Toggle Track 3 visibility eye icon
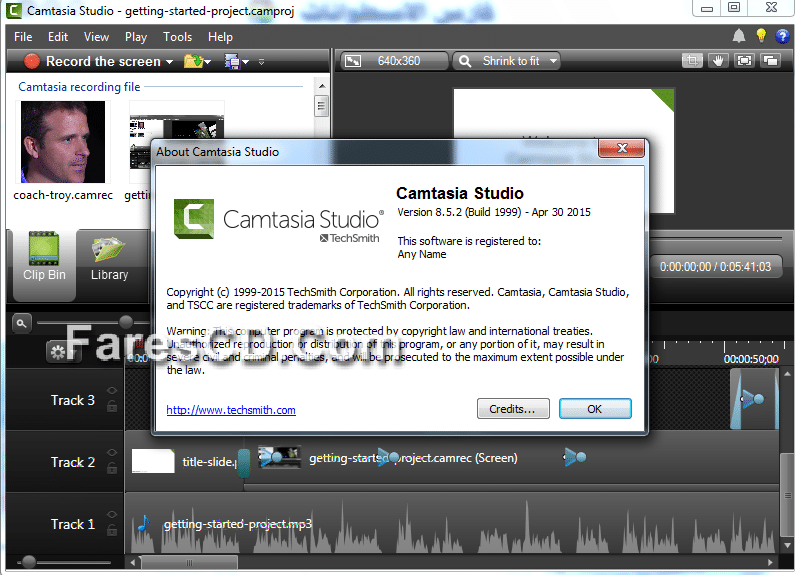This screenshot has width=795, height=575. [112, 390]
